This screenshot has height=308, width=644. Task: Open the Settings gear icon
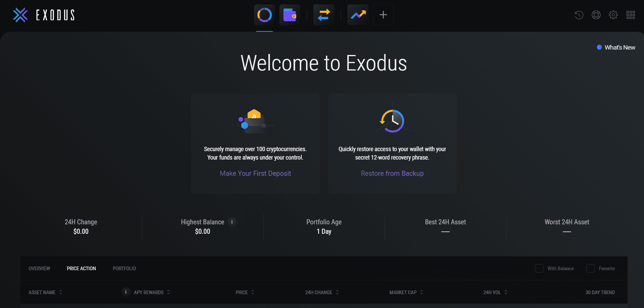click(613, 15)
